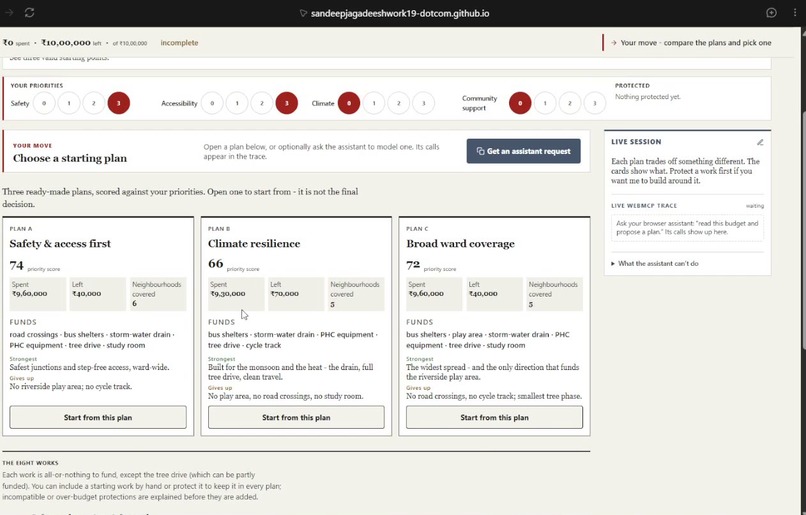
Task: Expand What the assistant can't do
Action: 655,264
